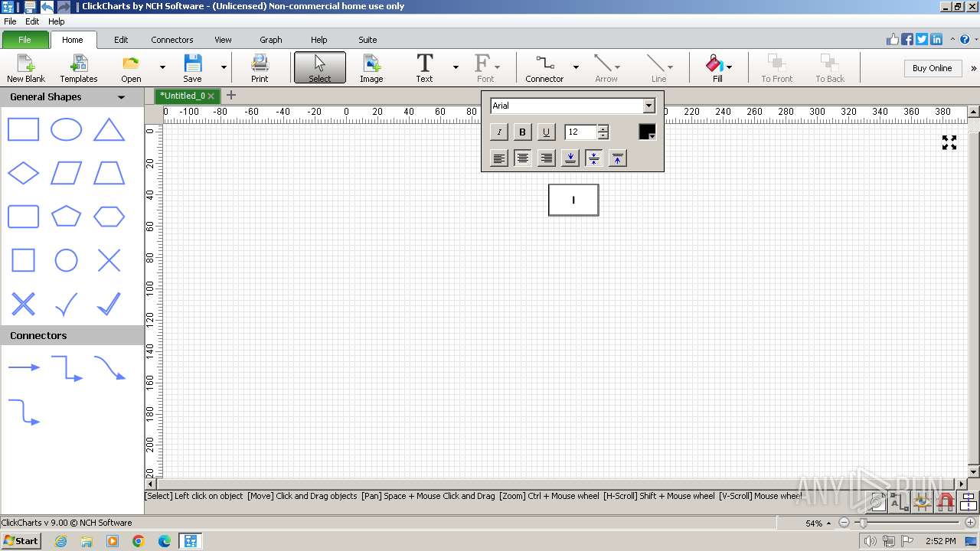This screenshot has width=980, height=551.
Task: Select the bold checkmark shape
Action: 109,304
